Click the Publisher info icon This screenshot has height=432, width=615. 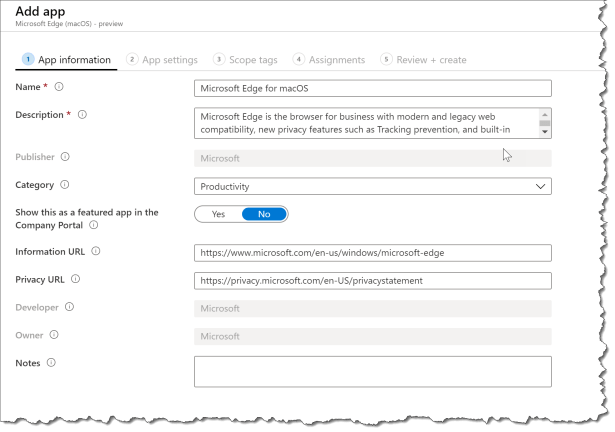point(65,157)
